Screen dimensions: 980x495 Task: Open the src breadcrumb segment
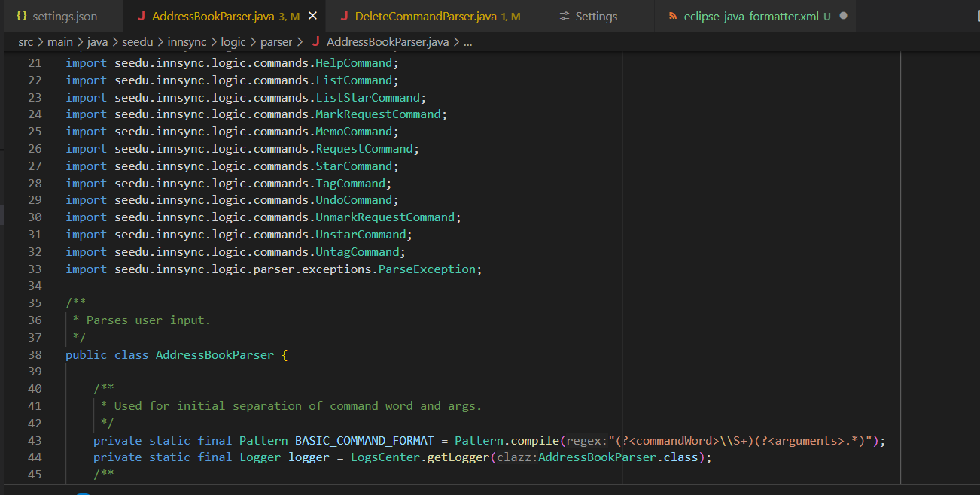tap(26, 42)
